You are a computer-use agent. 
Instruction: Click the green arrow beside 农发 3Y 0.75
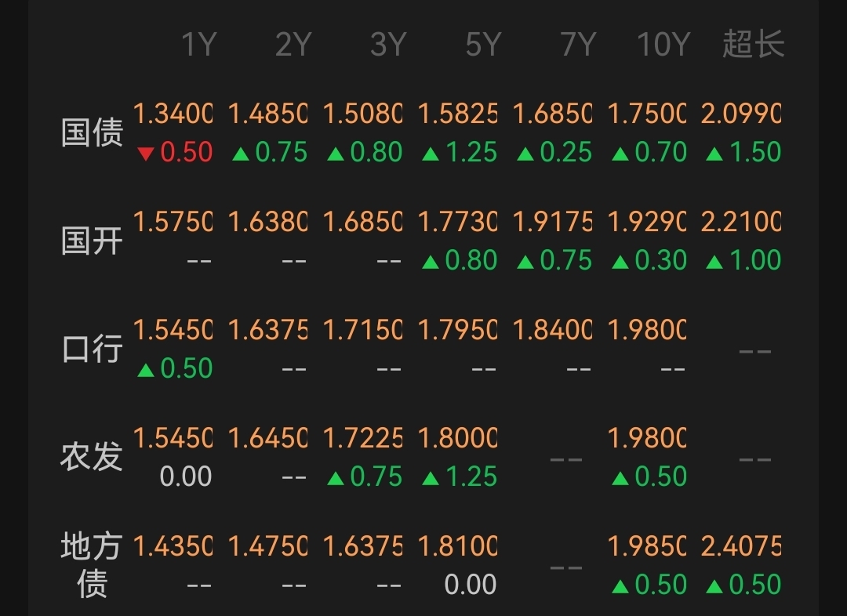[335, 478]
